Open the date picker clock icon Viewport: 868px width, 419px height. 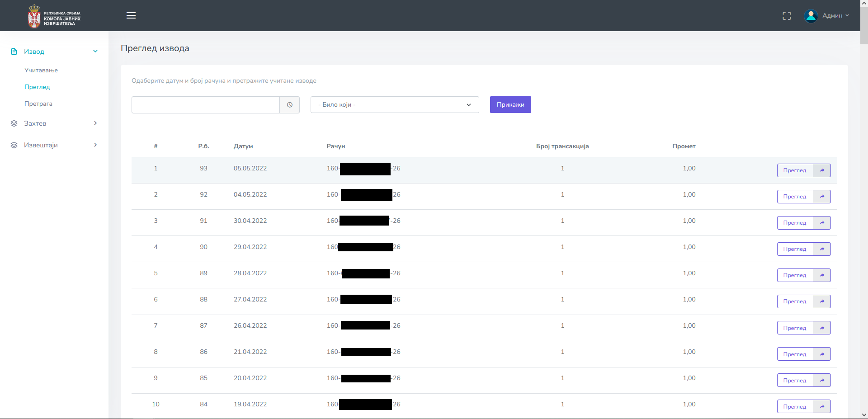click(x=290, y=105)
